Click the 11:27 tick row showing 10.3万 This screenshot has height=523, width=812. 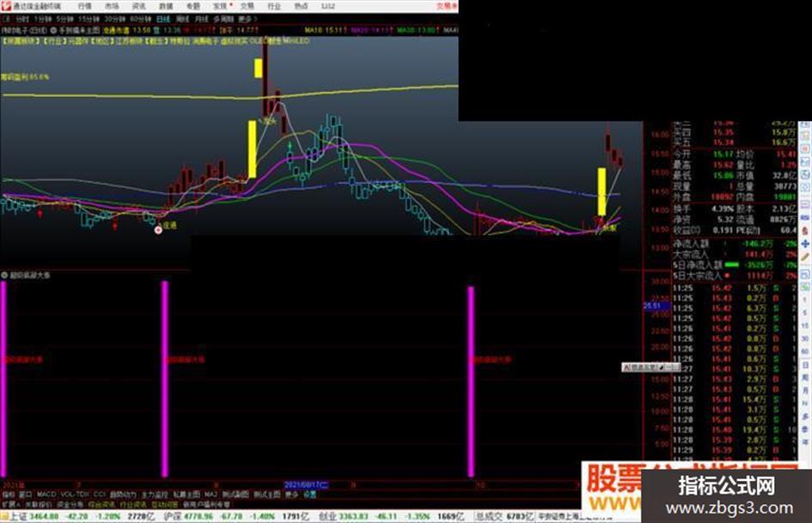pyautogui.click(x=735, y=369)
